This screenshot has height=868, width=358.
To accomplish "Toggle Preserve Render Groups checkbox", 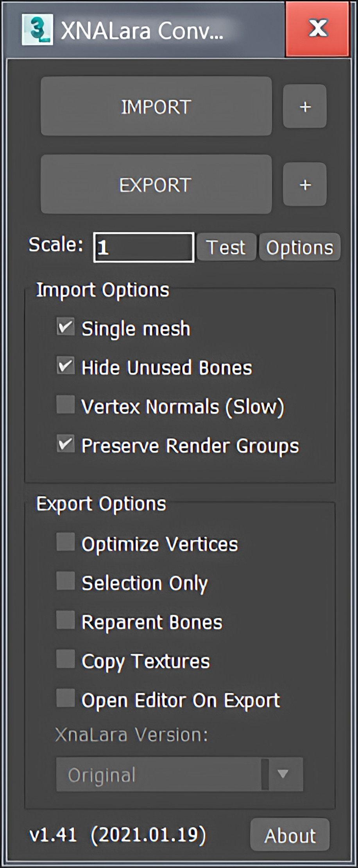I will (x=66, y=444).
